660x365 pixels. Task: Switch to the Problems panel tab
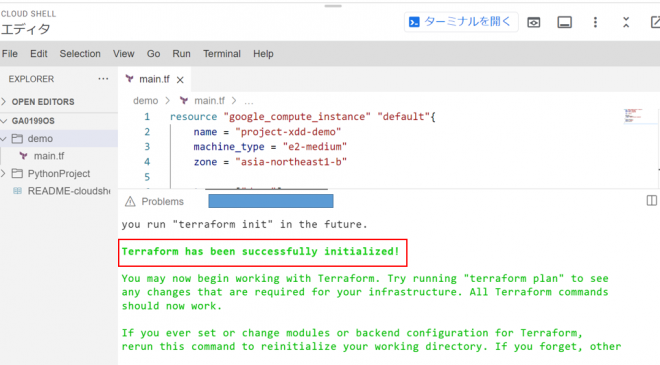click(162, 202)
